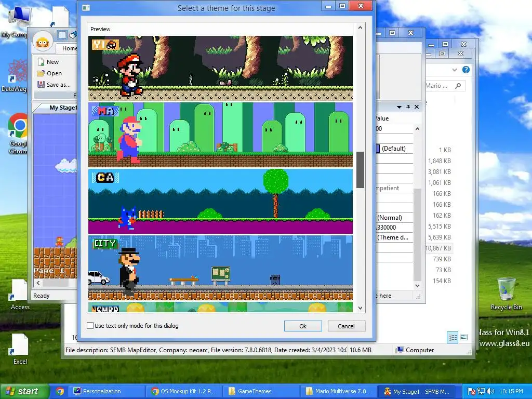Choose the green hills MA theme preview
Screen dimensions: 532x399
[220, 135]
